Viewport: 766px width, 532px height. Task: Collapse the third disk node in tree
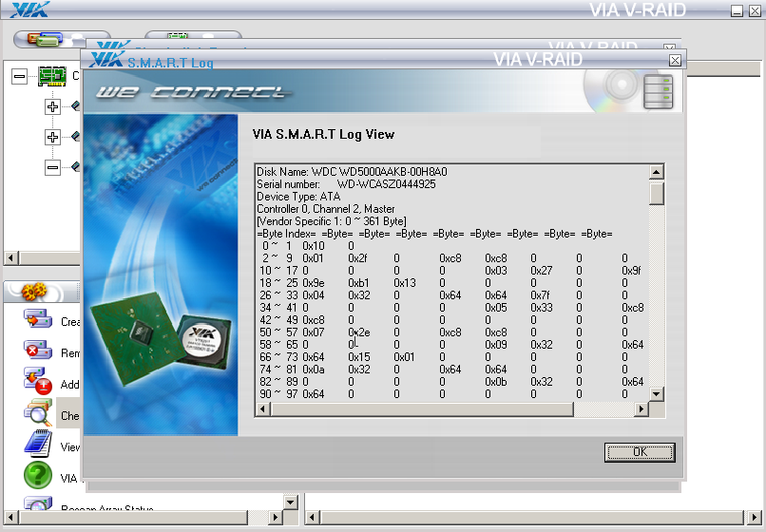coord(53,167)
